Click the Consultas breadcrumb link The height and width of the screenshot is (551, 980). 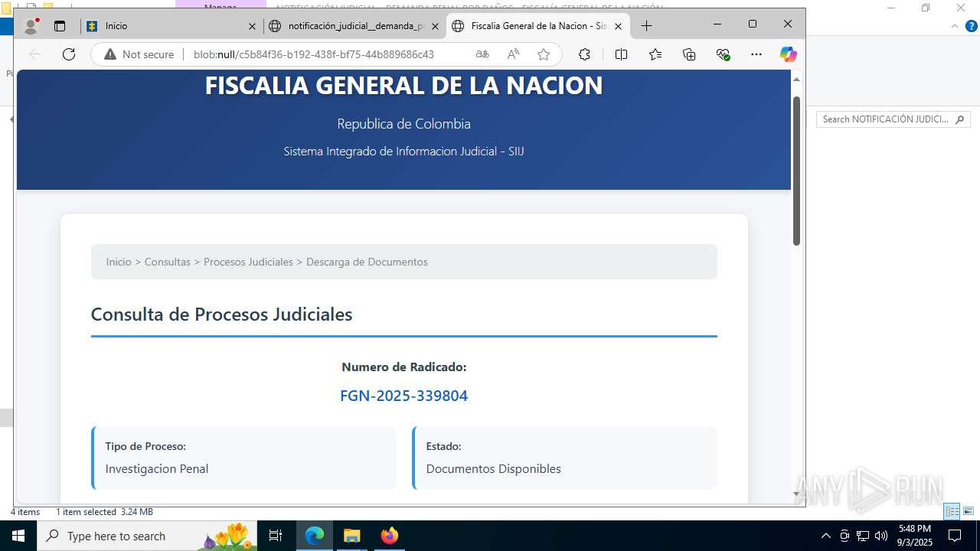pyautogui.click(x=168, y=262)
